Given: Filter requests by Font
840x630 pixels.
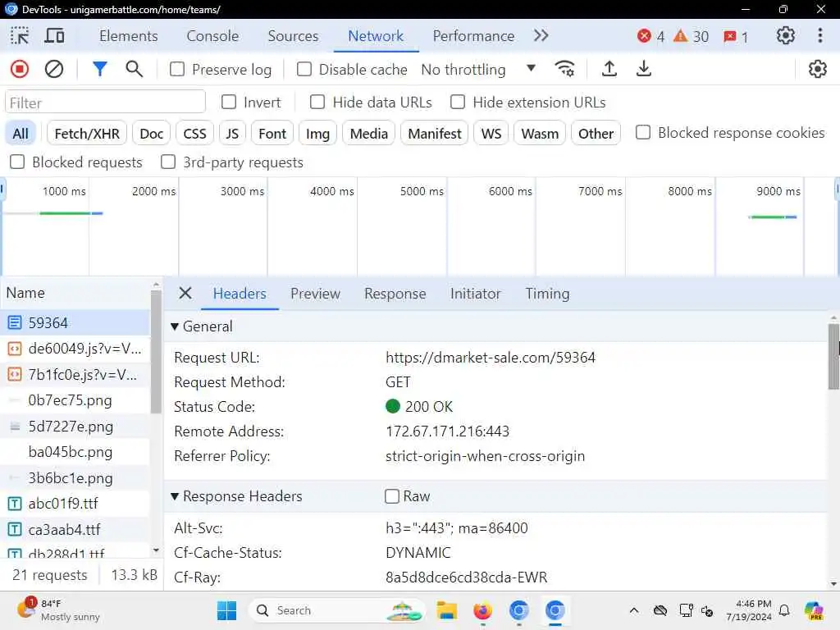Looking at the screenshot, I should tap(272, 134).
